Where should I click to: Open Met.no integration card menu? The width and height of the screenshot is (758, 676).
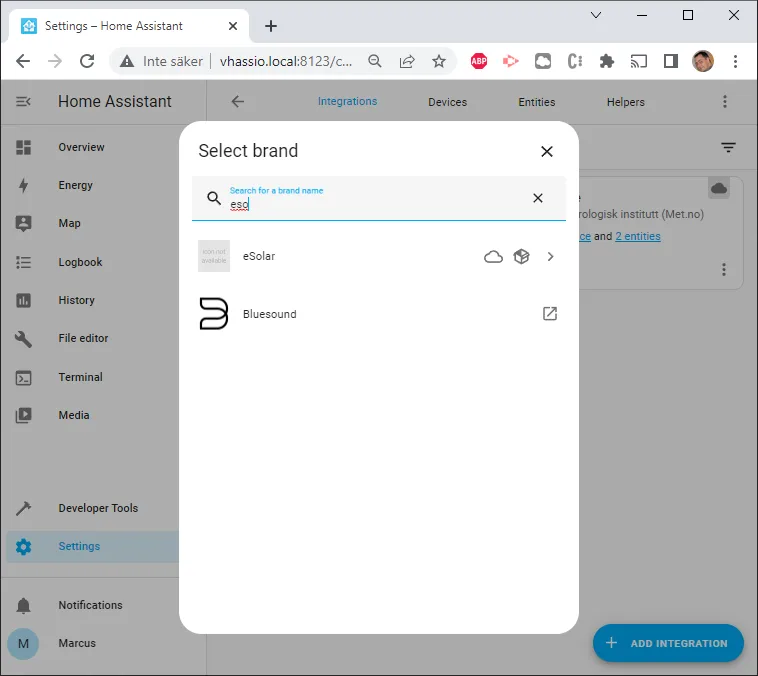(724, 269)
